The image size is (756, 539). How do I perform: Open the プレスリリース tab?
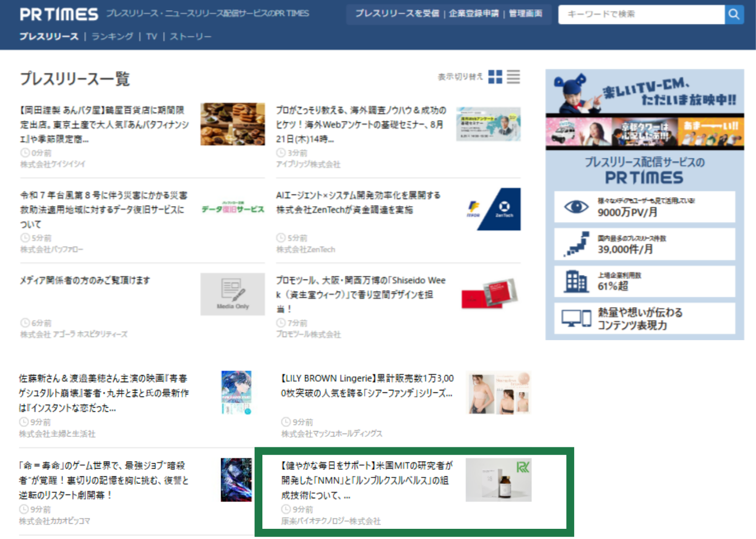coord(49,37)
